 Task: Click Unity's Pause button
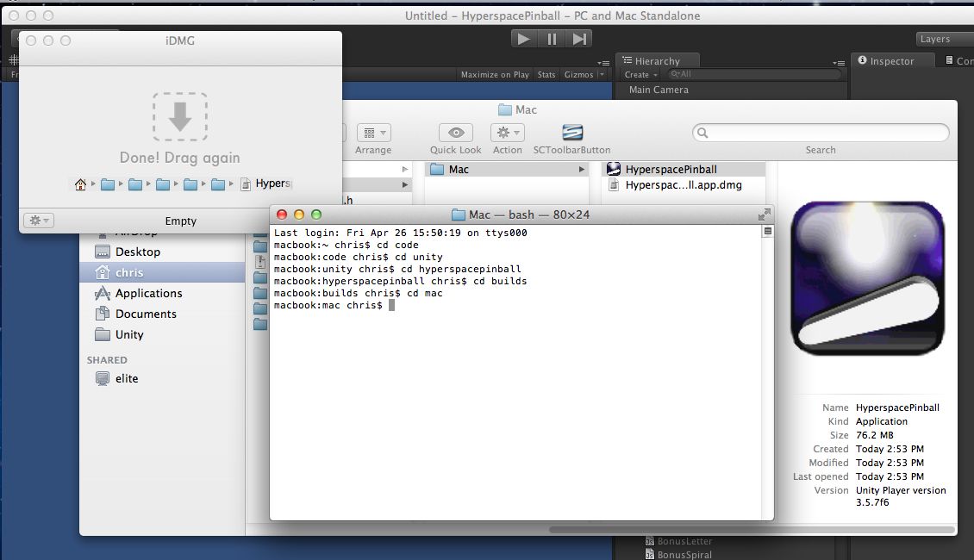(552, 39)
